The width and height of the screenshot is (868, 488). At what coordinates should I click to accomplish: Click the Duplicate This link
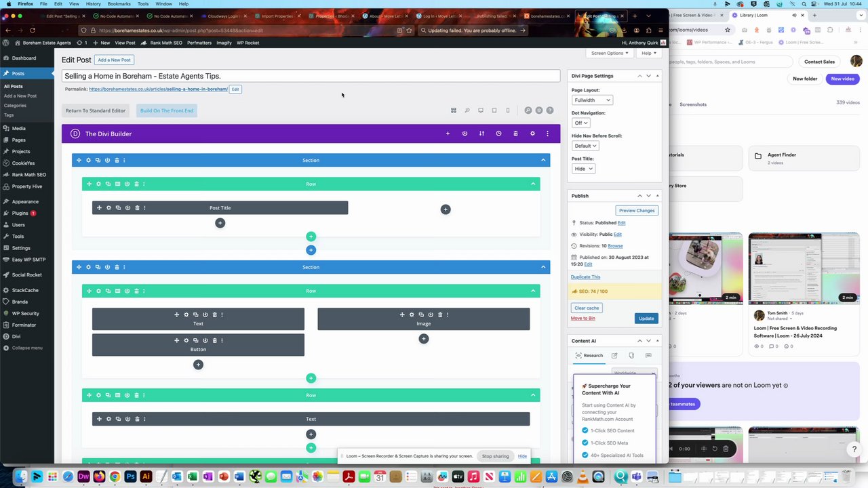585,277
